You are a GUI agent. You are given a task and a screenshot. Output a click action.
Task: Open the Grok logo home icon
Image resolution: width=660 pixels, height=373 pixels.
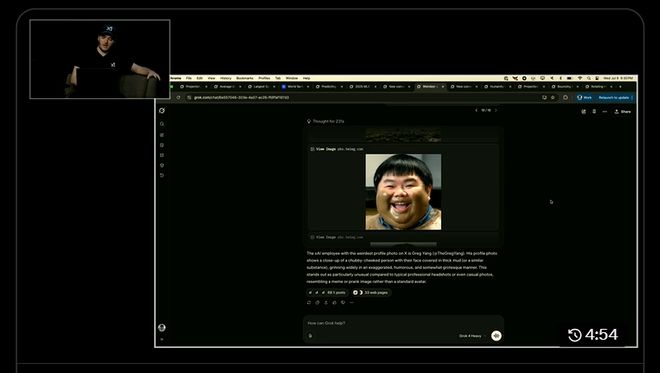point(162,111)
